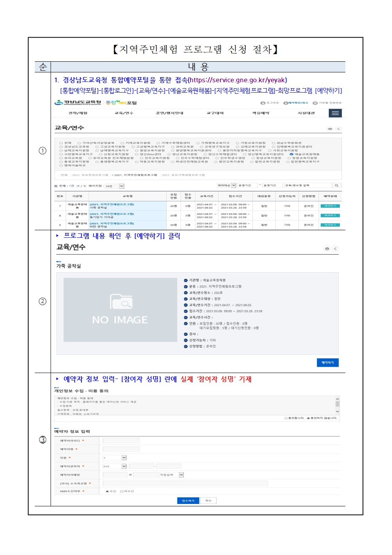Click 예약하기 for the 라탄 공작실 row
This screenshot has width=392, height=555.
coord(330,225)
